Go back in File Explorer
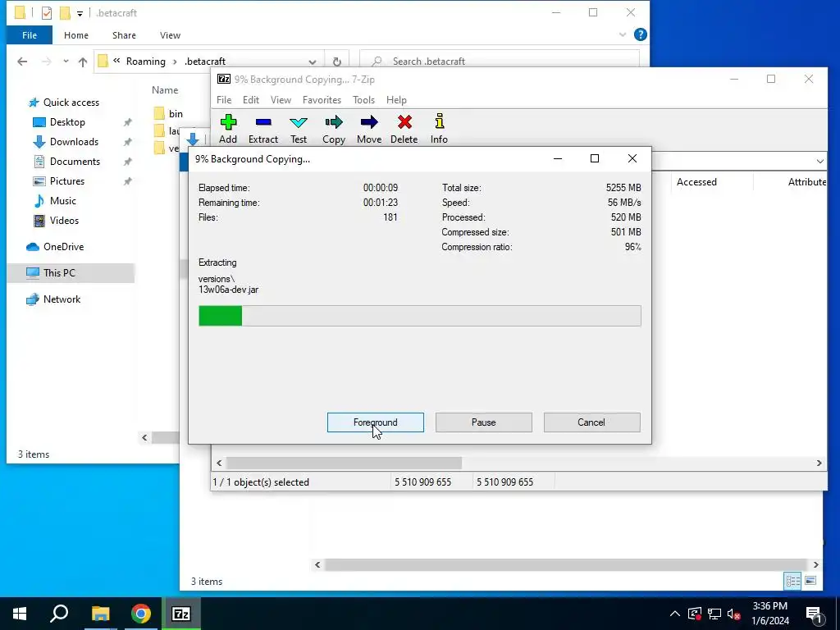The height and width of the screenshot is (630, 840). pos(22,62)
